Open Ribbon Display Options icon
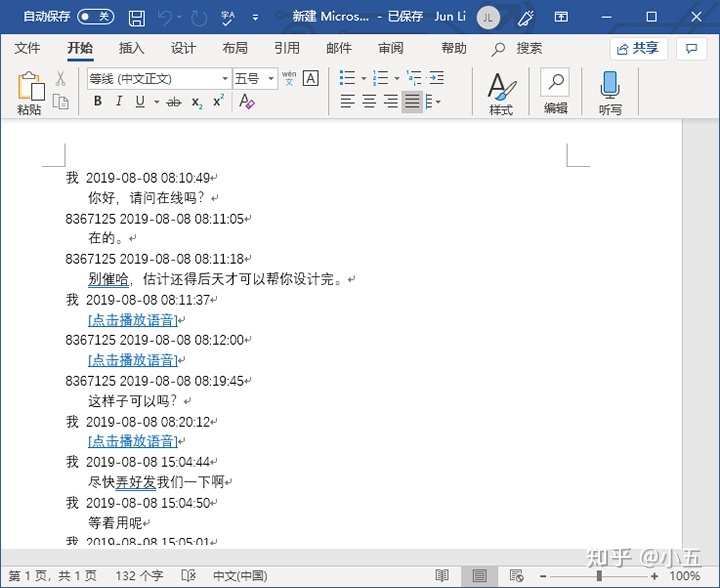The width and height of the screenshot is (720, 588). pyautogui.click(x=561, y=17)
